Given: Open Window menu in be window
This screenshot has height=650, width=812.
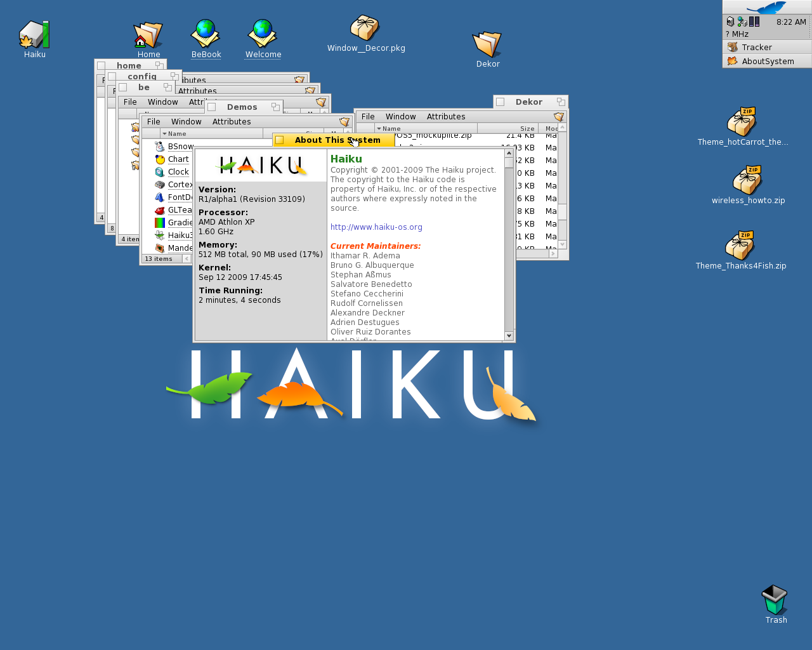Looking at the screenshot, I should click(x=162, y=102).
